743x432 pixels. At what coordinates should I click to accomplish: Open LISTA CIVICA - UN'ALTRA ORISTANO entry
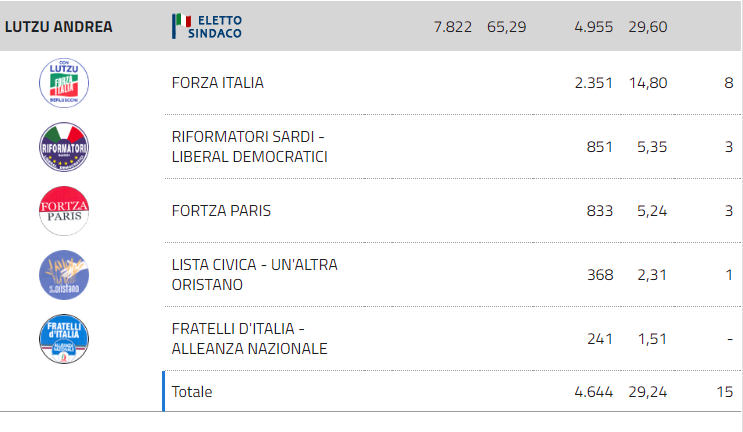[x=254, y=275]
